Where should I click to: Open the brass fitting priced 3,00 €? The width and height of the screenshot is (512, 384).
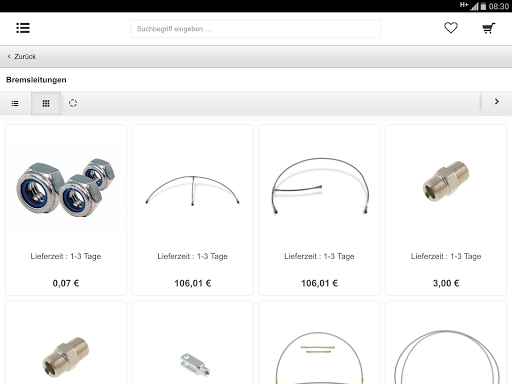(446, 181)
